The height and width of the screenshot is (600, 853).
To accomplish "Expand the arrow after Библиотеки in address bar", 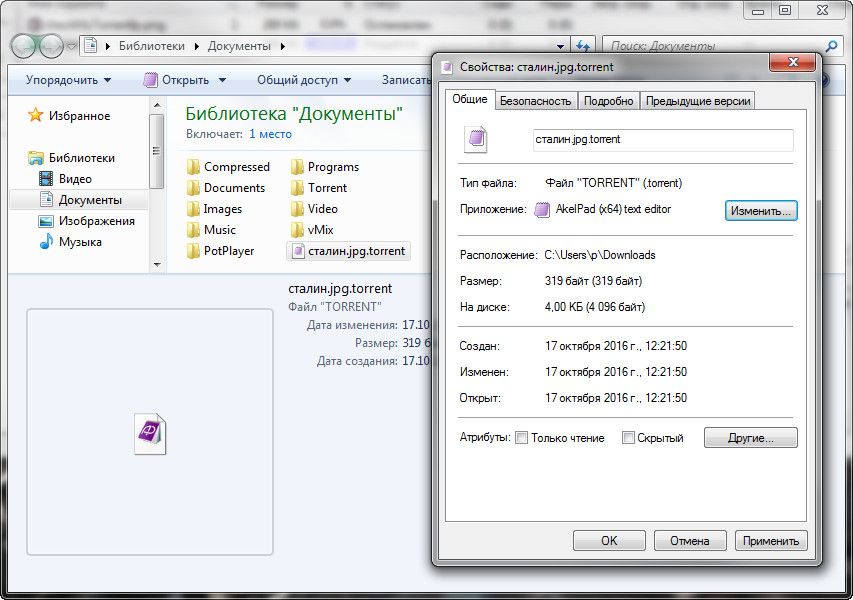I will (196, 46).
